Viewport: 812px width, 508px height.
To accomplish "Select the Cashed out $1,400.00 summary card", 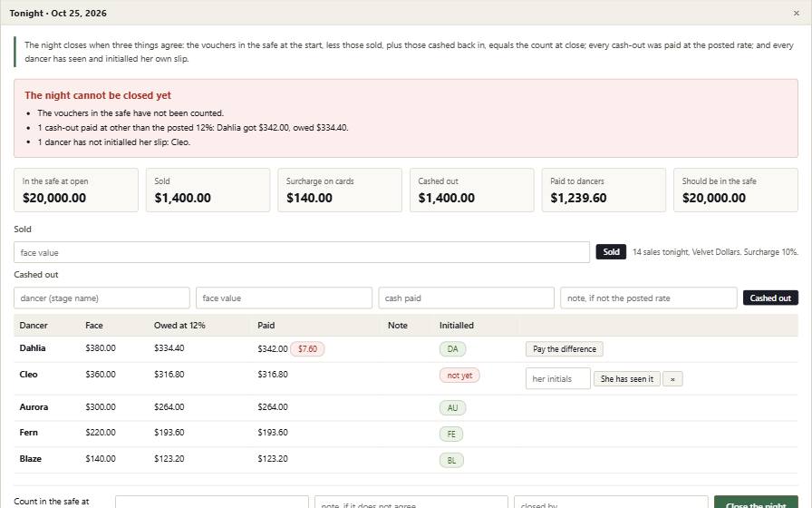I will (x=472, y=190).
